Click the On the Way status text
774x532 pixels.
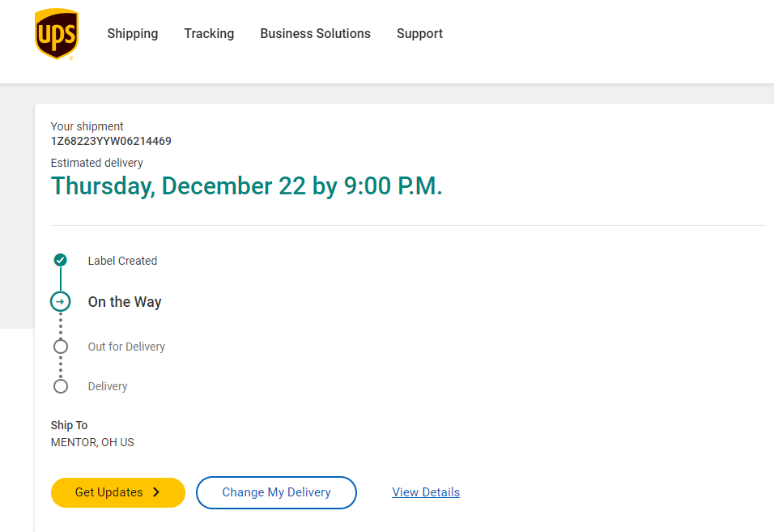pos(125,302)
